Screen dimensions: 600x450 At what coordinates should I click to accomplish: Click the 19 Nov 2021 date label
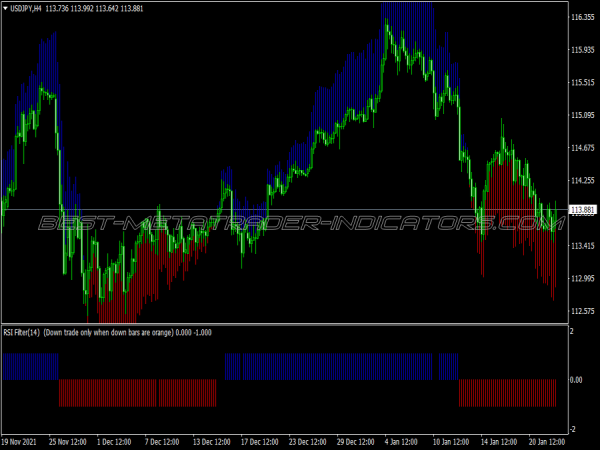pos(19,442)
